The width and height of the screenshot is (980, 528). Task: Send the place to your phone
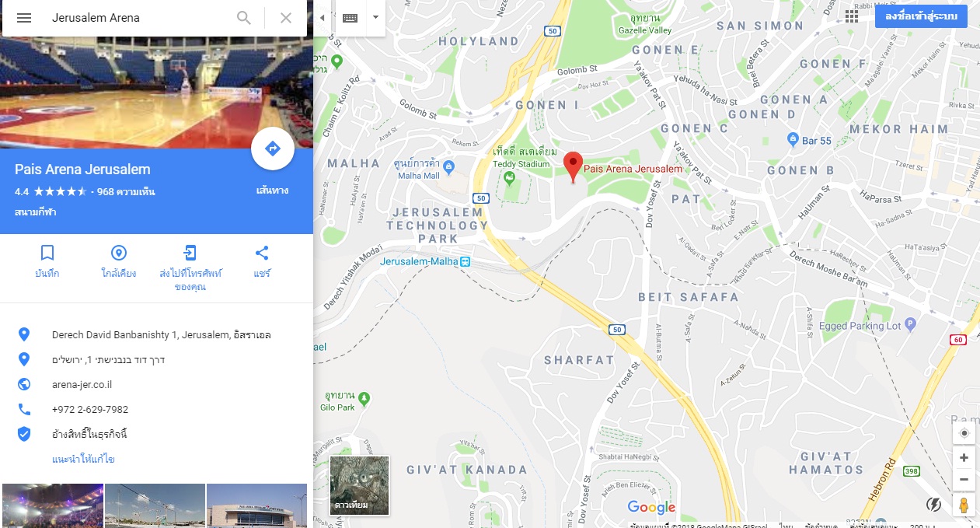(190, 268)
